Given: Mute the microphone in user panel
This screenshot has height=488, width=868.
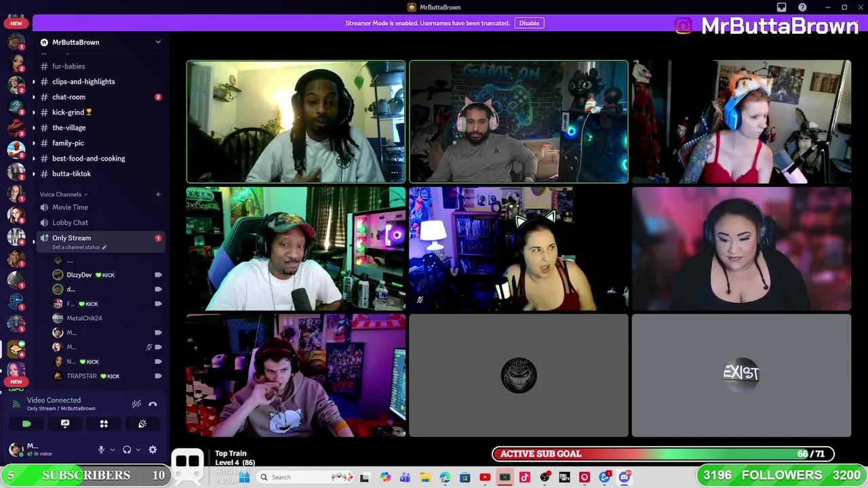Looking at the screenshot, I should [101, 449].
